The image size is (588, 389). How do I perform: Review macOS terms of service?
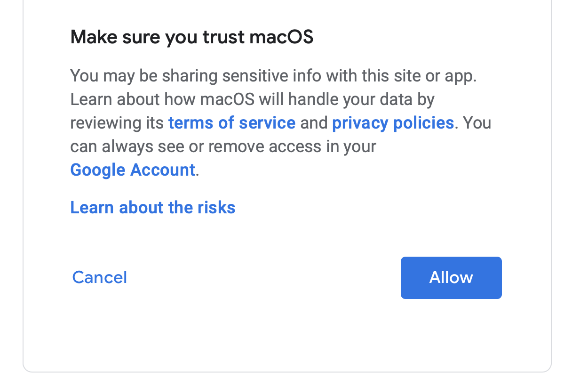coord(232,123)
